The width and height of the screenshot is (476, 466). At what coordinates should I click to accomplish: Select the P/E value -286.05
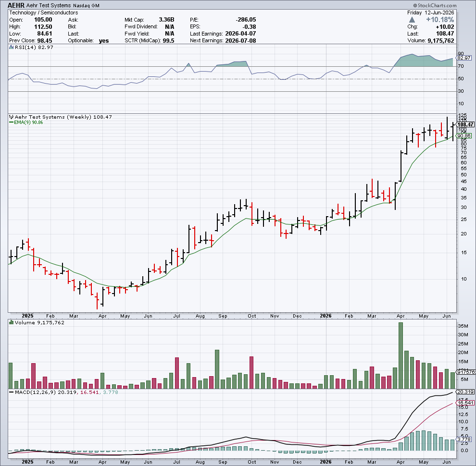click(x=246, y=20)
